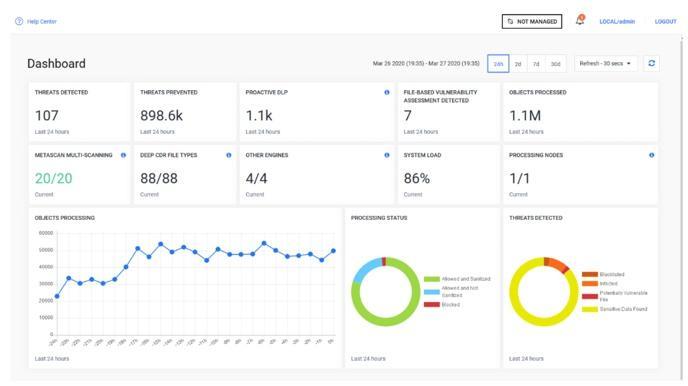Click the red Blocked legend swatch
The image size is (688, 386).
[432, 304]
